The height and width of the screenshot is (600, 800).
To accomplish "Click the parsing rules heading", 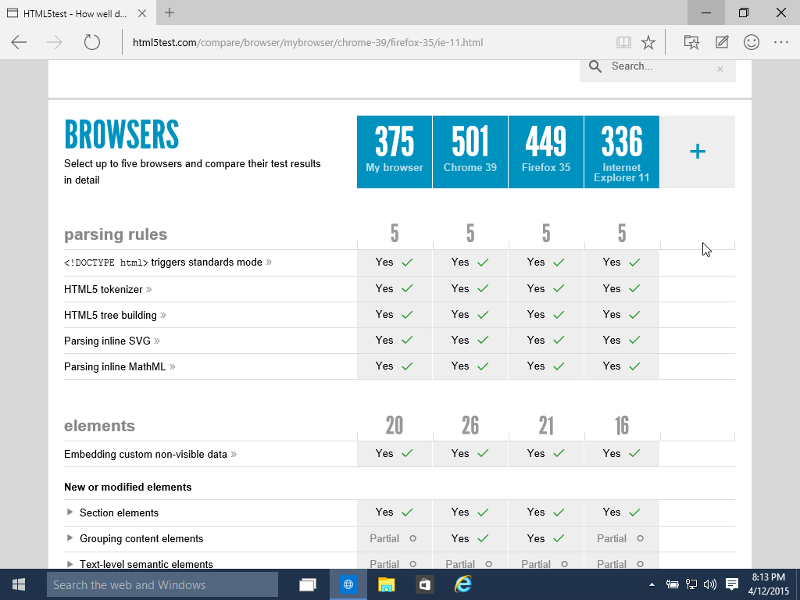I will coord(116,234).
